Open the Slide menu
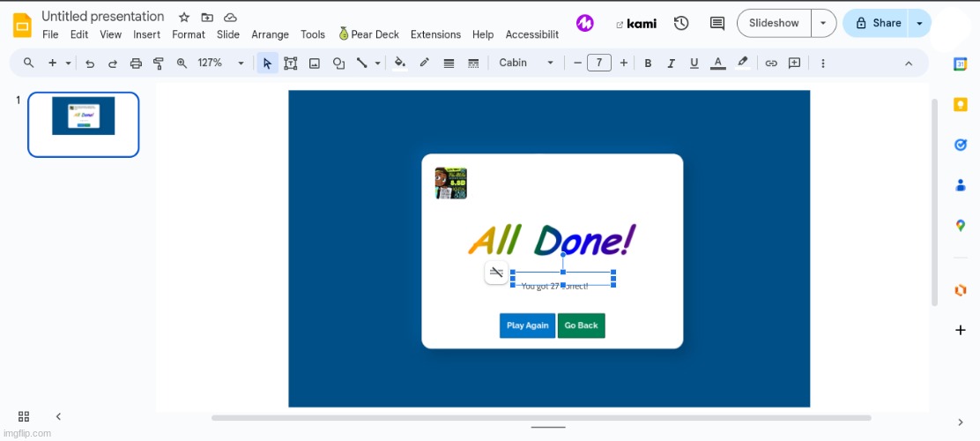 228,34
